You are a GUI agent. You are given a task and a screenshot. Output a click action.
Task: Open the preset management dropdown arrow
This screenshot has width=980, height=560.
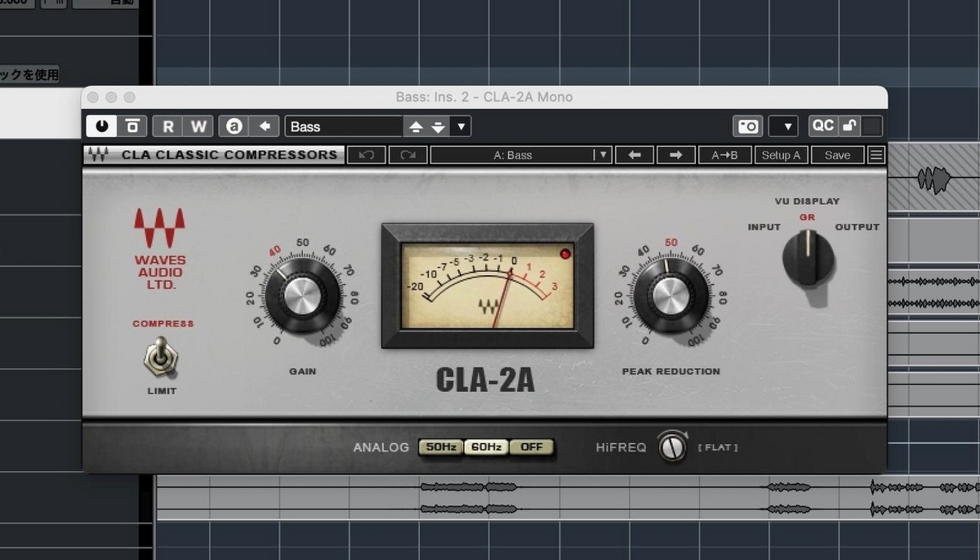(x=461, y=127)
